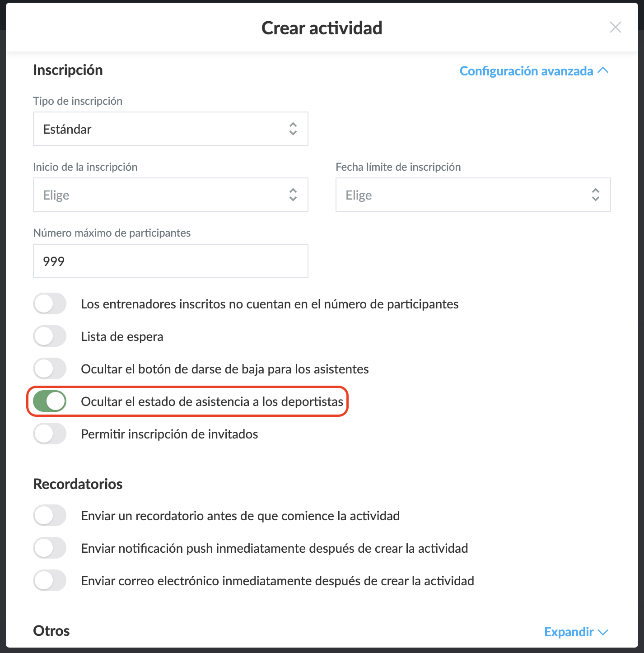Enable Permitir inscripción de invitados
Image resolution: width=644 pixels, height=653 pixels.
(x=50, y=434)
